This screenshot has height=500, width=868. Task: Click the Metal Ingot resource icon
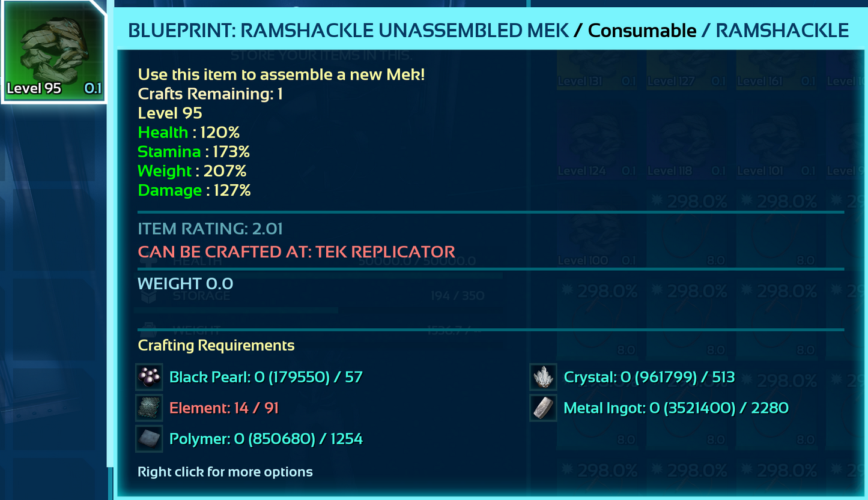[543, 408]
